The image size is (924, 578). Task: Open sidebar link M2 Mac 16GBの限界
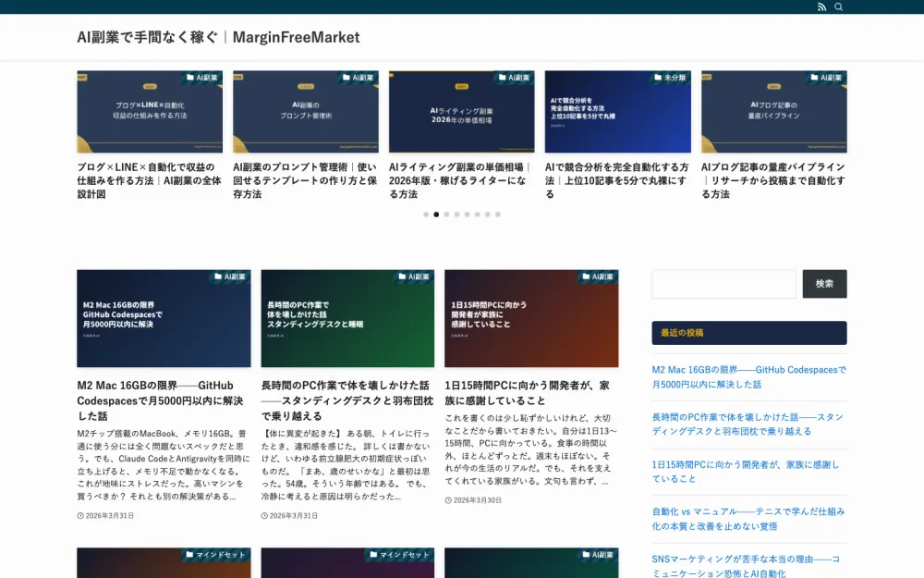click(x=749, y=377)
